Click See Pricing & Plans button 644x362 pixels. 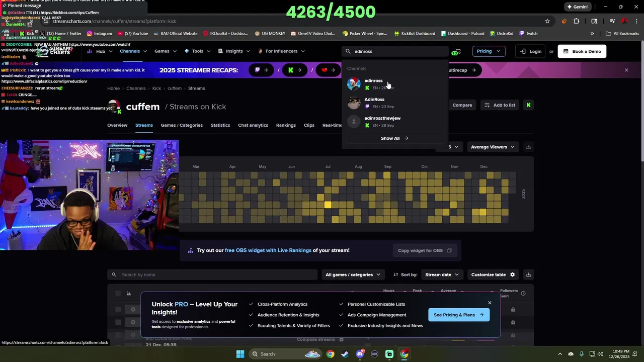[x=458, y=315]
